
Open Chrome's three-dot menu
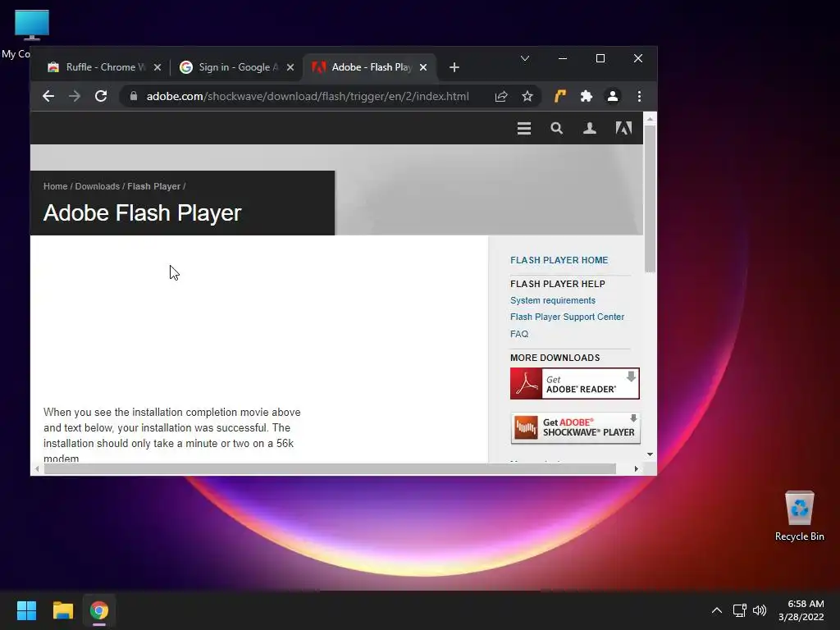click(639, 97)
